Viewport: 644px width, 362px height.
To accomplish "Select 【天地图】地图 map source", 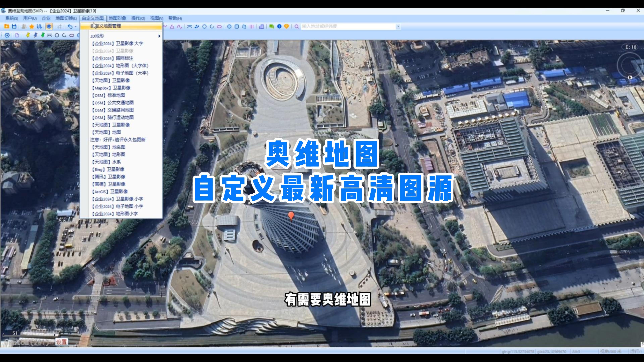I will click(121, 132).
